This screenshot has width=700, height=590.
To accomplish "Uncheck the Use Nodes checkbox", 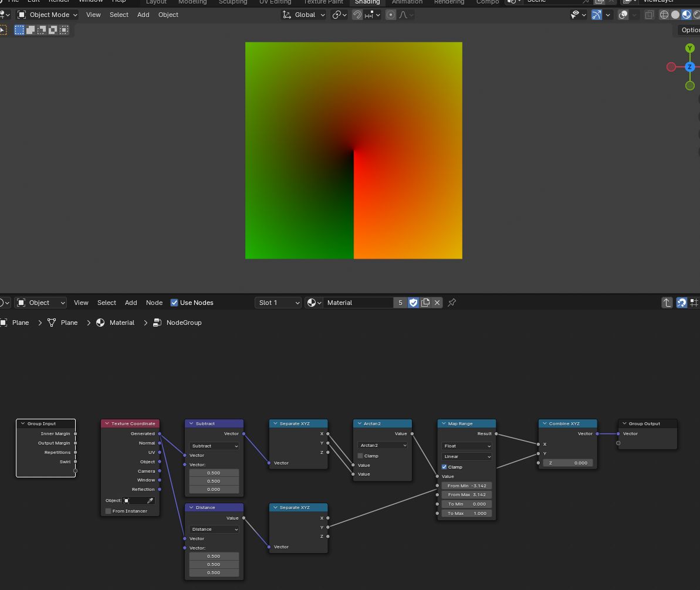I will (174, 303).
